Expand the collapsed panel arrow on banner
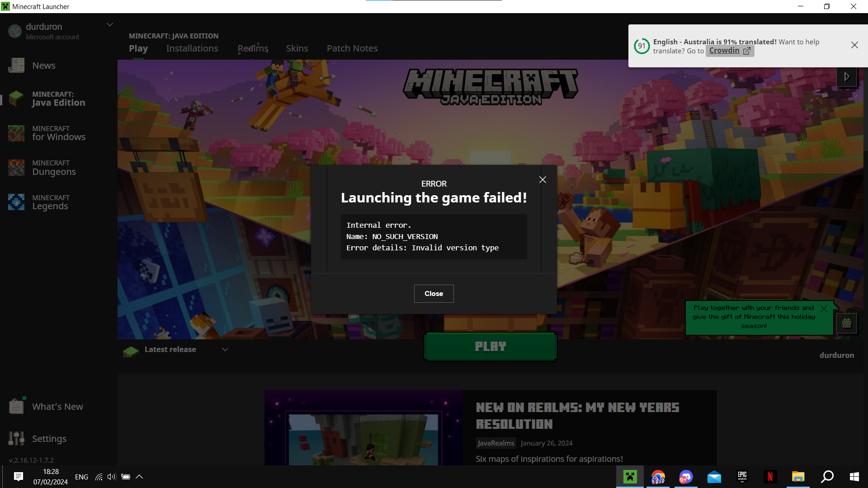868x488 pixels. 846,77
